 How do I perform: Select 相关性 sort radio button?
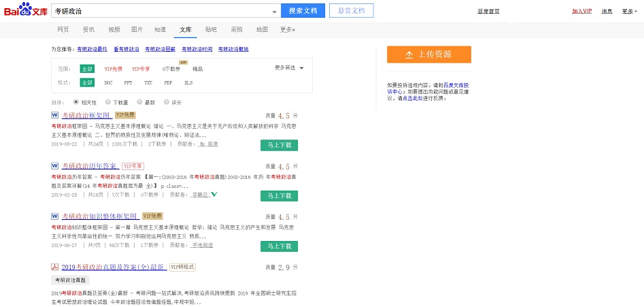(x=76, y=102)
